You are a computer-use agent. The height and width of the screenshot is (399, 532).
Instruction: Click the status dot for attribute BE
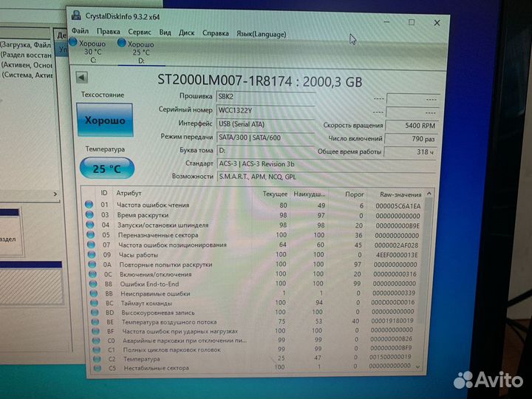[95, 321]
